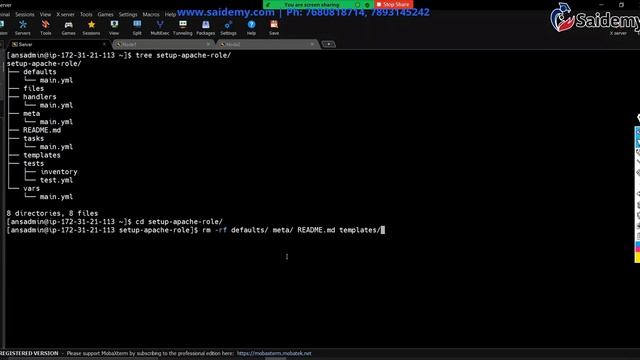Click the 'vars' directory line
The height and width of the screenshot is (360, 640).
(31, 189)
